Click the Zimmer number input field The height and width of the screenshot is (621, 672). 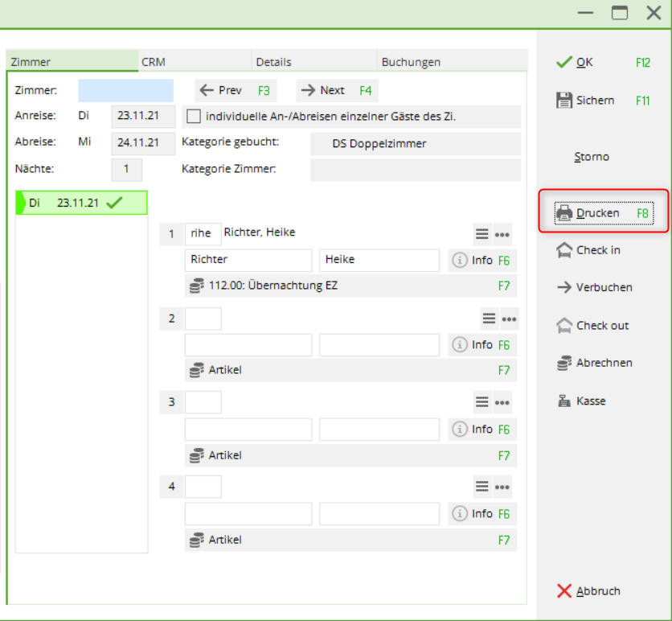click(x=125, y=90)
